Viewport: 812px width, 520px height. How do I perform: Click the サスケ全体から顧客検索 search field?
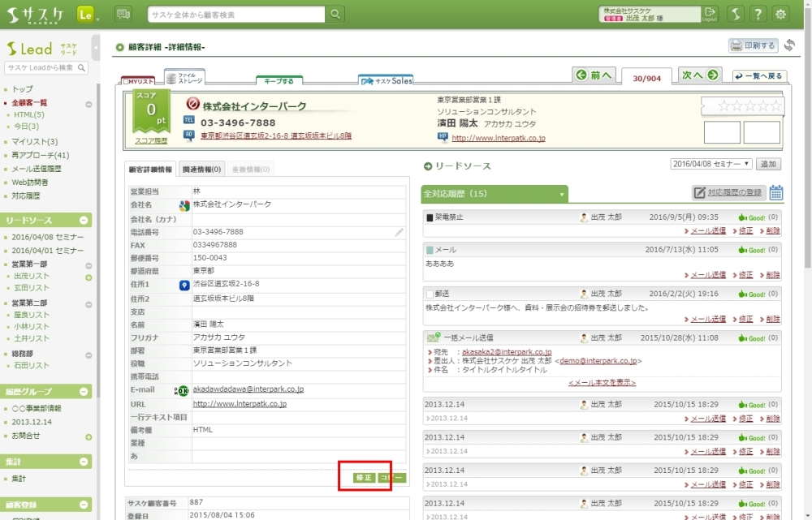[236, 15]
